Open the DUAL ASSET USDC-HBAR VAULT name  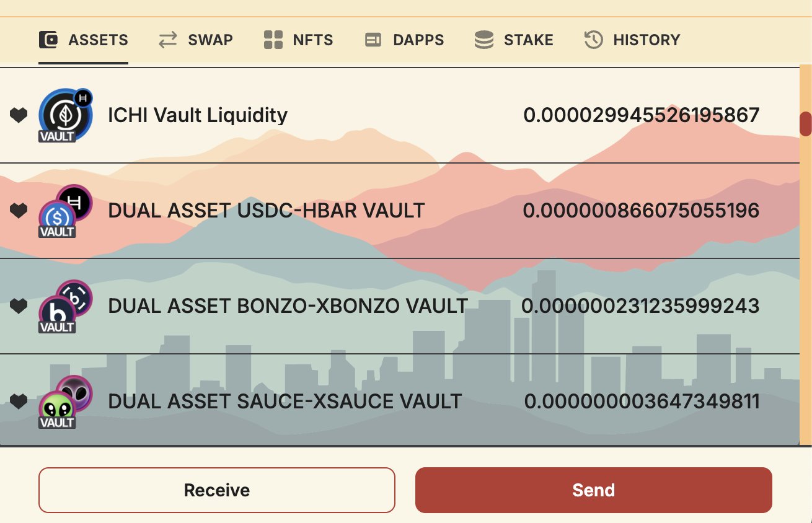tap(267, 211)
